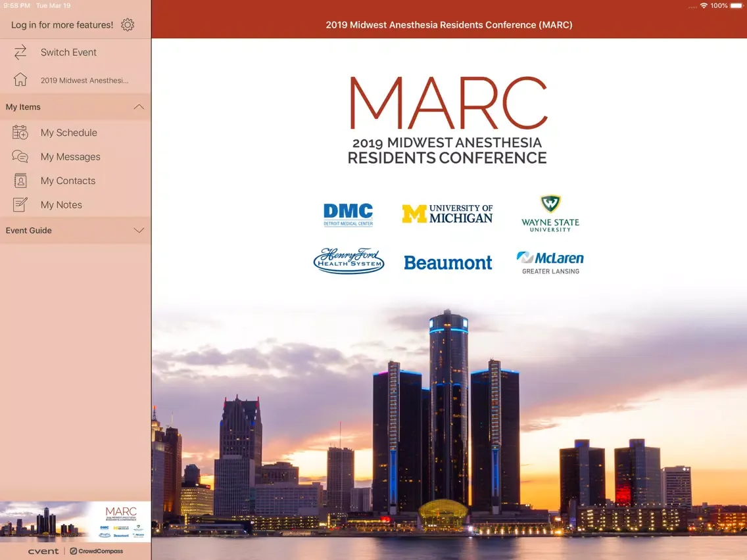Viewport: 747px width, 560px height.
Task: Tap the 100% battery percentage text
Action: [x=719, y=6]
